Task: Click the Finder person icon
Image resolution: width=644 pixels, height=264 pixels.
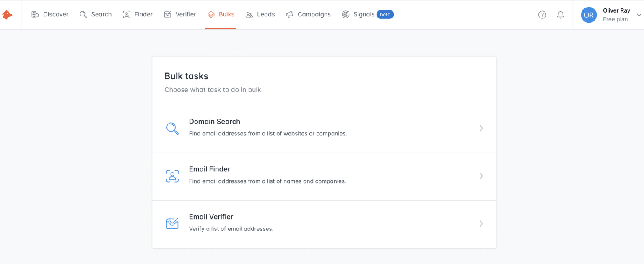Action: click(126, 14)
